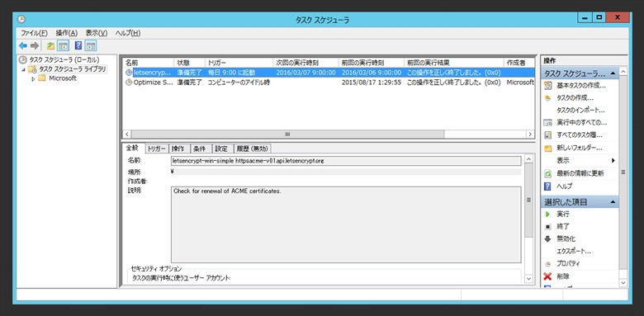Expand the 表示 submenu arrow

(x=613, y=160)
